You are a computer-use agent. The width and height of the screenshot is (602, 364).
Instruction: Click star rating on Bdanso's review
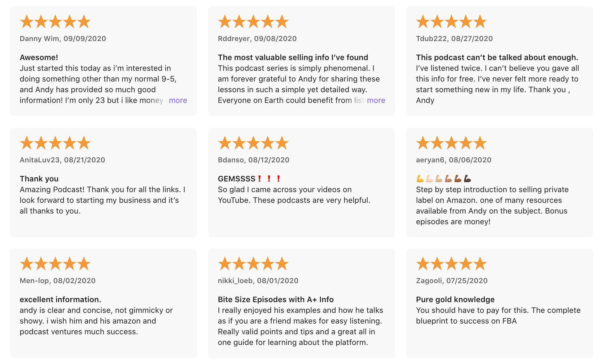click(x=253, y=143)
